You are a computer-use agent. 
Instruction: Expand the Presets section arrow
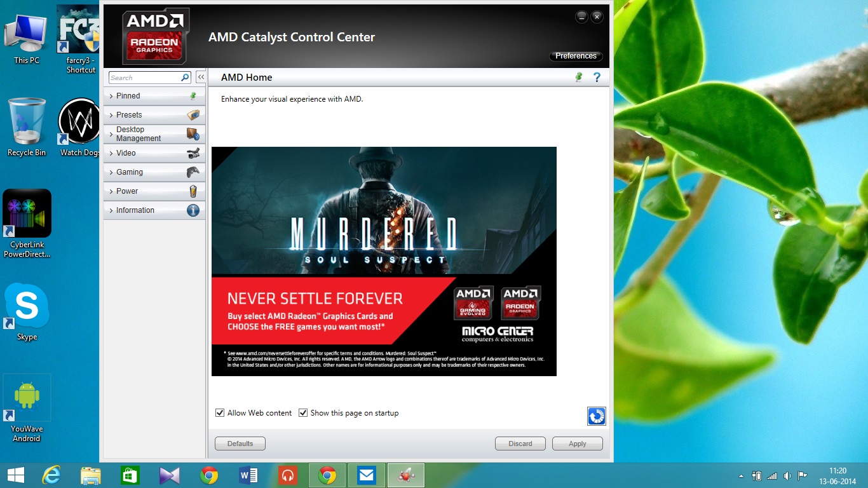pos(111,115)
